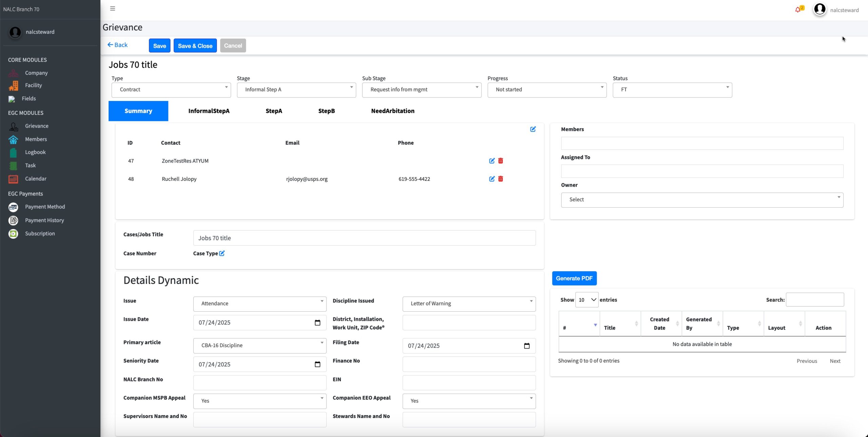Click the Cases/Jobs Title input field
868x437 pixels.
(364, 238)
